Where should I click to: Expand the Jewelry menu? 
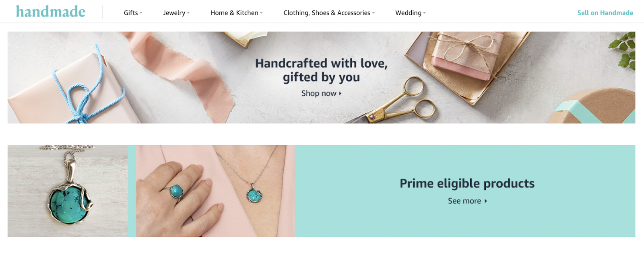pos(176,13)
